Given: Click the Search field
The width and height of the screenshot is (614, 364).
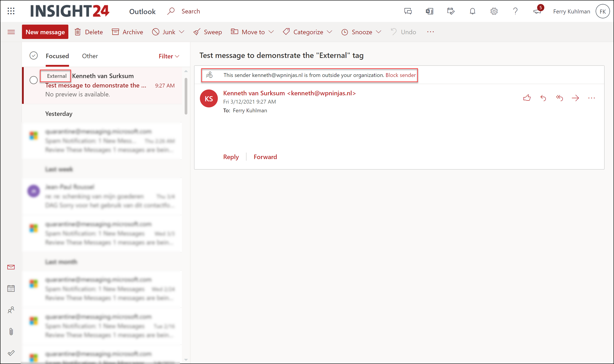Looking at the screenshot, I should point(190,11).
